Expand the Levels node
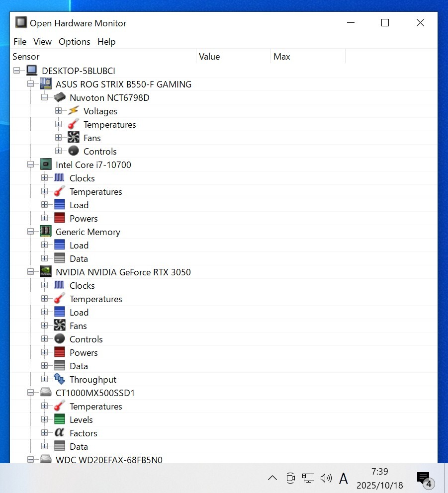Screen dimensions: 448x493 pyautogui.click(x=44, y=419)
